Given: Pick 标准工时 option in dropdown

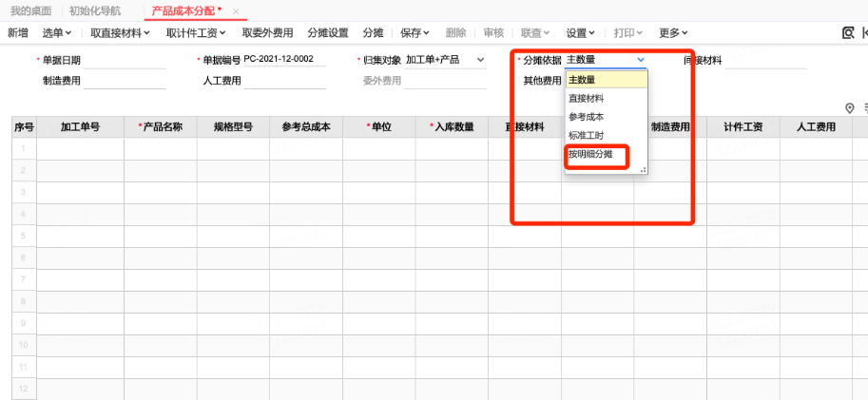Looking at the screenshot, I should (x=586, y=135).
